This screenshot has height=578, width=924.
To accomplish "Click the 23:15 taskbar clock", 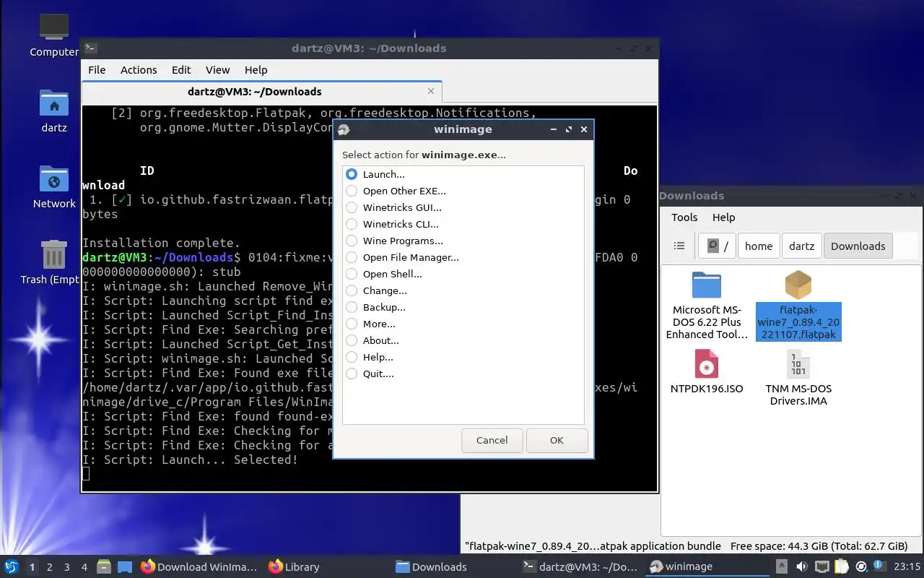I will (907, 566).
